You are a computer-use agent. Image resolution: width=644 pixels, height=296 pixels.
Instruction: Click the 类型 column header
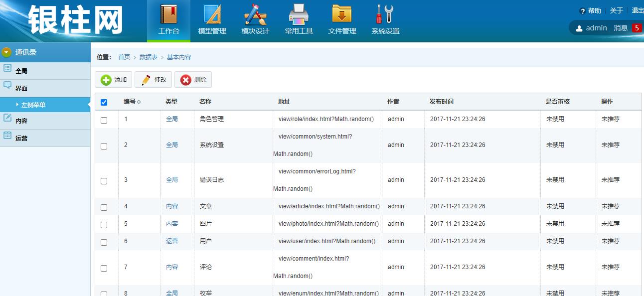point(171,102)
